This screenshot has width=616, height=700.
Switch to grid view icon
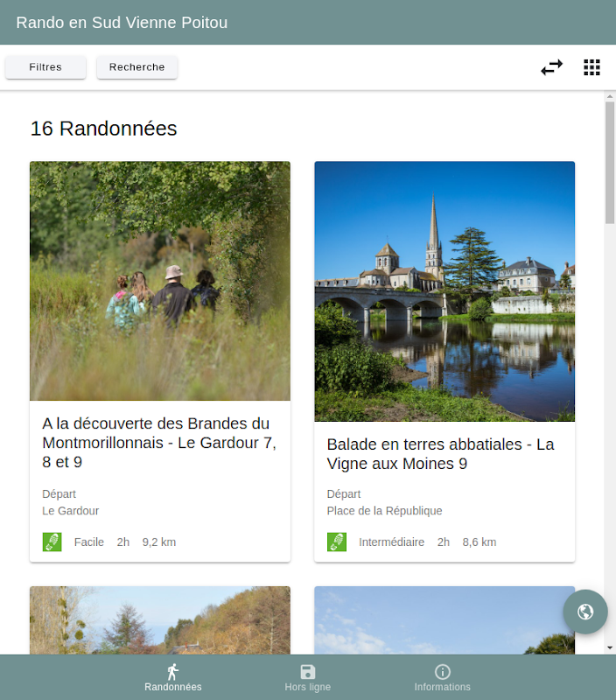pos(591,67)
